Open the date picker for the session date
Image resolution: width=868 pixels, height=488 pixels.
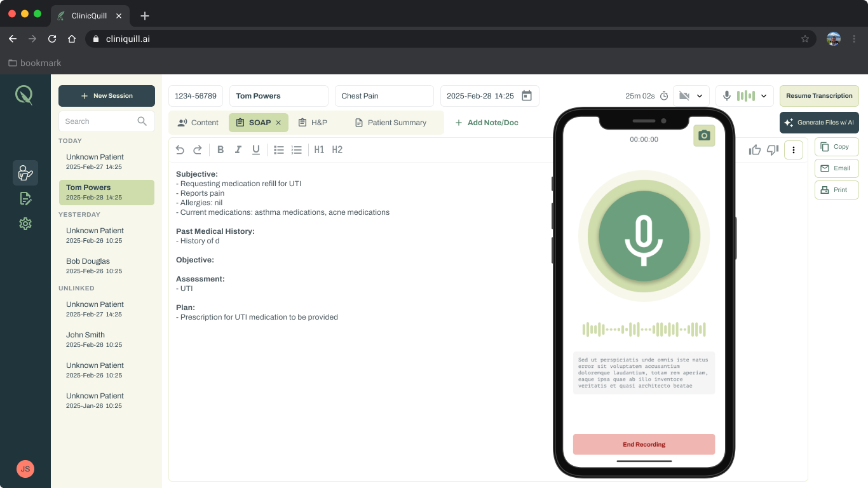526,95
